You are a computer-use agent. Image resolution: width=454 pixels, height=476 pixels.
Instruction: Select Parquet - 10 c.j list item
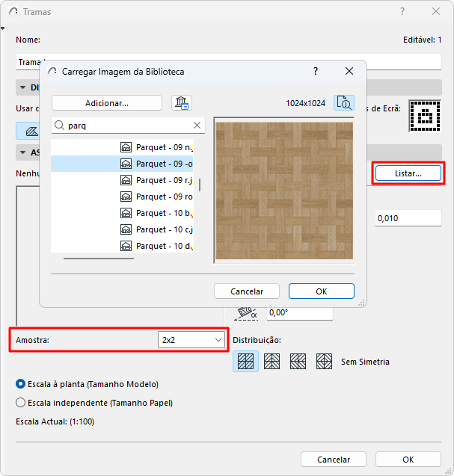[x=122, y=229]
